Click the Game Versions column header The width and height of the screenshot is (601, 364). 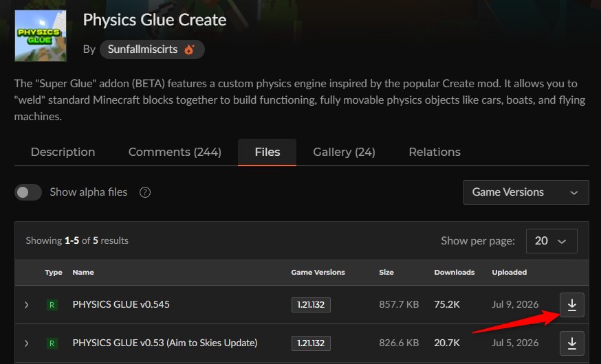point(318,272)
